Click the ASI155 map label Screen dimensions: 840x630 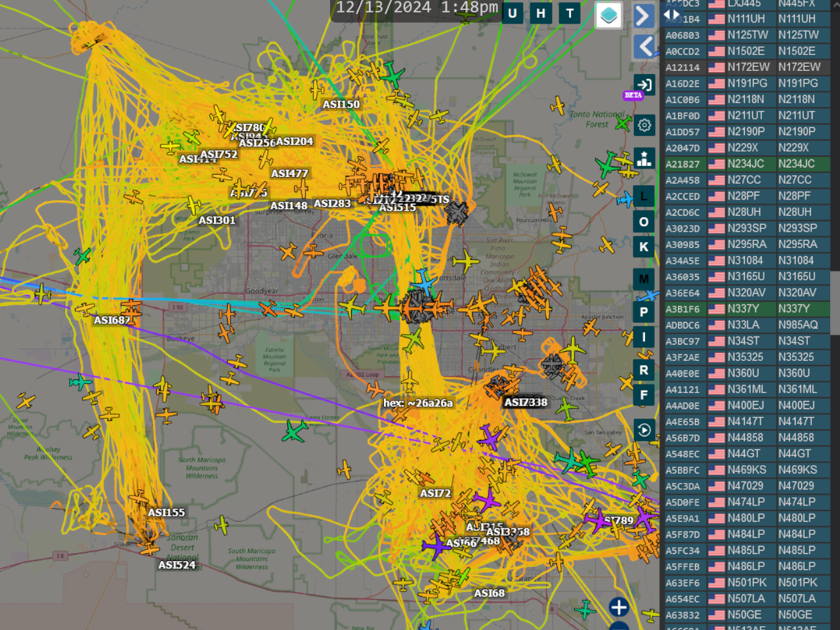(x=167, y=513)
